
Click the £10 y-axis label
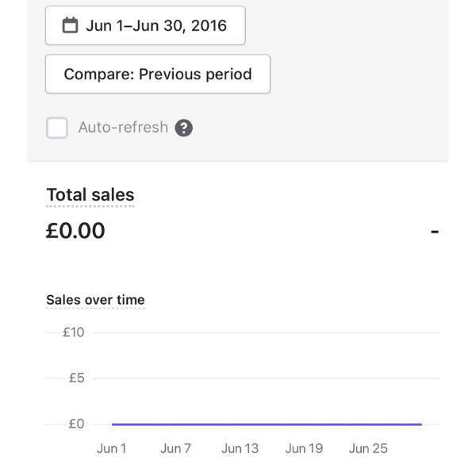point(74,332)
